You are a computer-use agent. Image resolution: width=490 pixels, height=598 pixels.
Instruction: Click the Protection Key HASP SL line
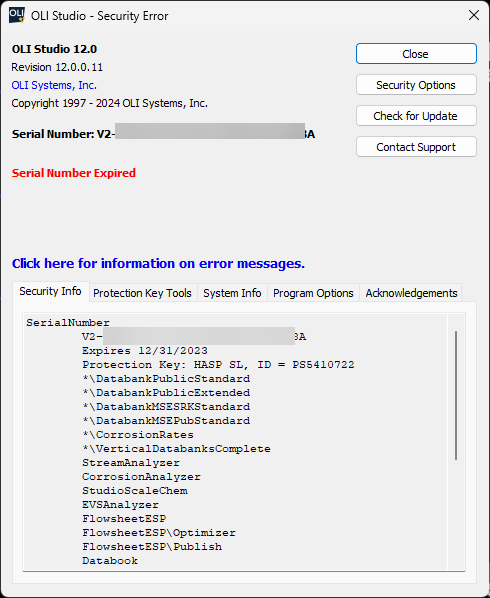click(218, 365)
